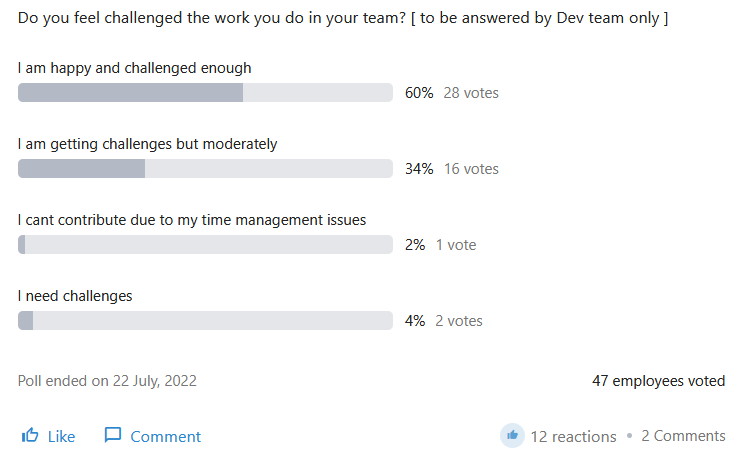Click the time management issues result bar
This screenshot has height=462, width=738.
205,245
